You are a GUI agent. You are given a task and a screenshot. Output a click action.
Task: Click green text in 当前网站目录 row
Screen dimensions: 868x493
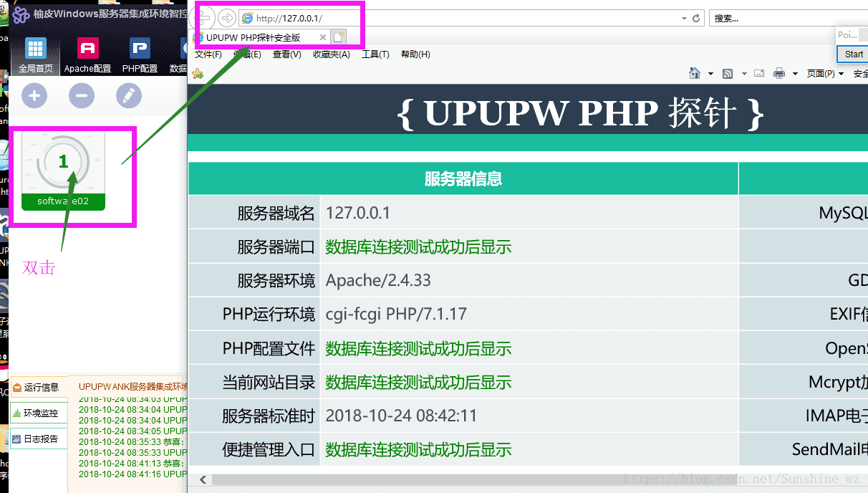coord(418,383)
